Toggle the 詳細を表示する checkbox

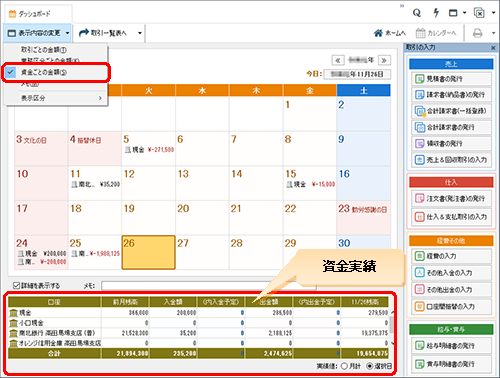17,286
